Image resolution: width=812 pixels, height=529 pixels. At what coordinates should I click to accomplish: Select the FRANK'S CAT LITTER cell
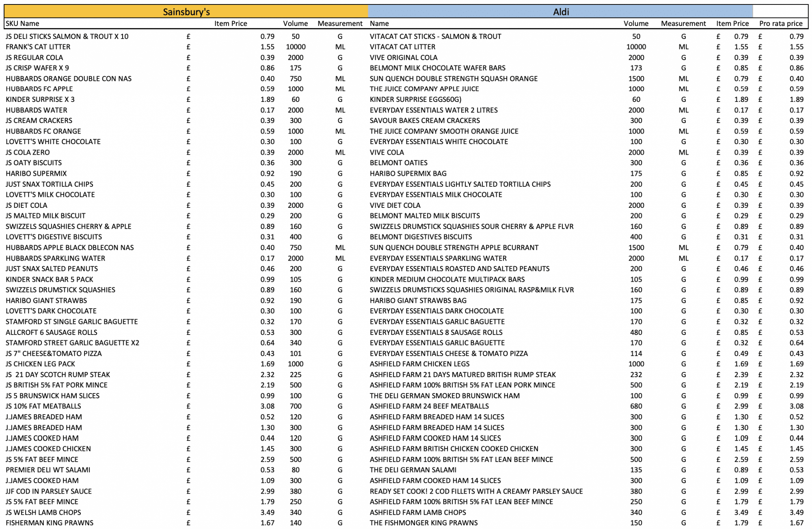pos(38,47)
